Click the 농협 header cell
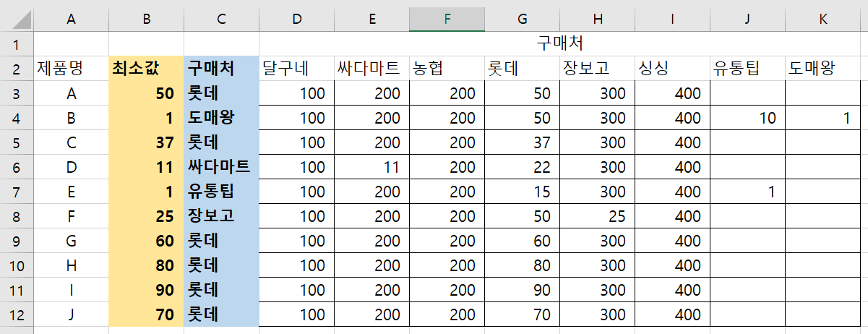 coord(447,69)
